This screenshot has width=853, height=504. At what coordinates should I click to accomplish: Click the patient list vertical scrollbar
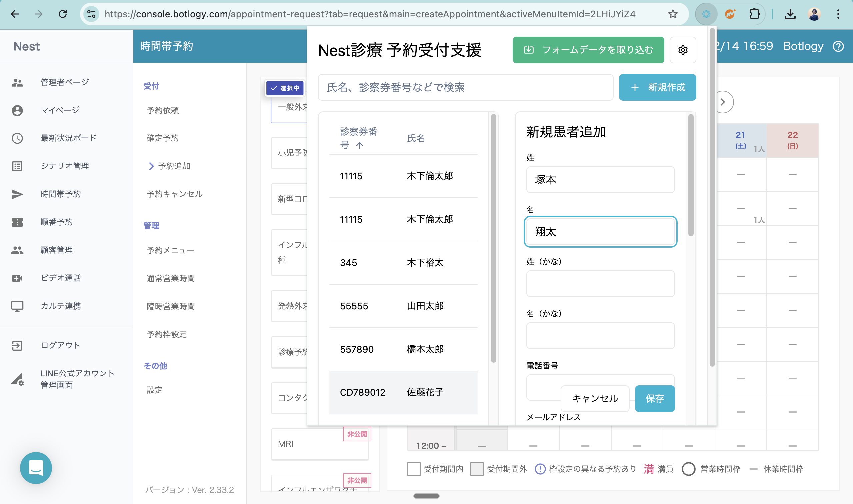tap(493, 238)
